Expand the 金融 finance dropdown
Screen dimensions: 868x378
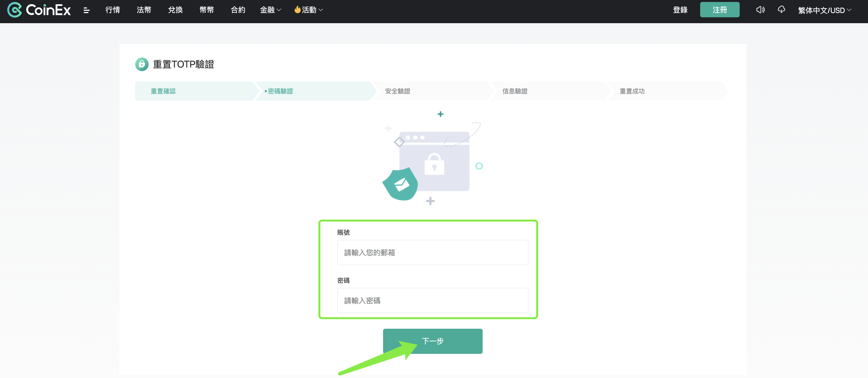pyautogui.click(x=270, y=10)
